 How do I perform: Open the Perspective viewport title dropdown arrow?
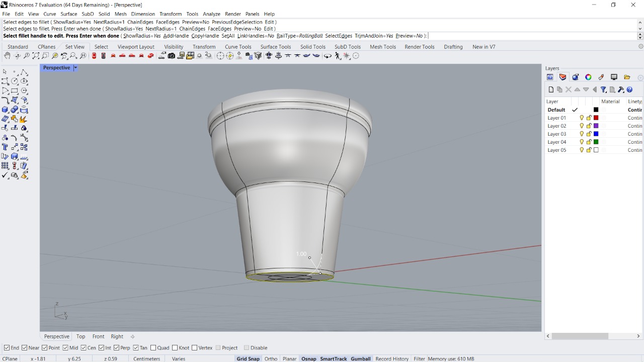[75, 68]
